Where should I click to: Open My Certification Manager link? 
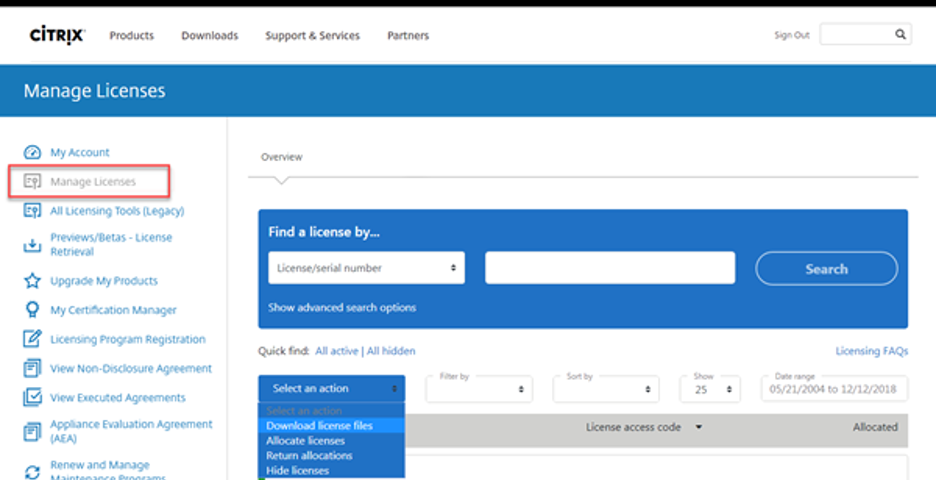pyautogui.click(x=113, y=310)
